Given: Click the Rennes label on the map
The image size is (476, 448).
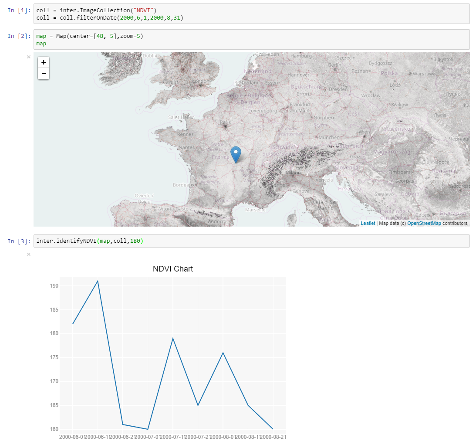Looking at the screenshot, I should pyautogui.click(x=186, y=134).
